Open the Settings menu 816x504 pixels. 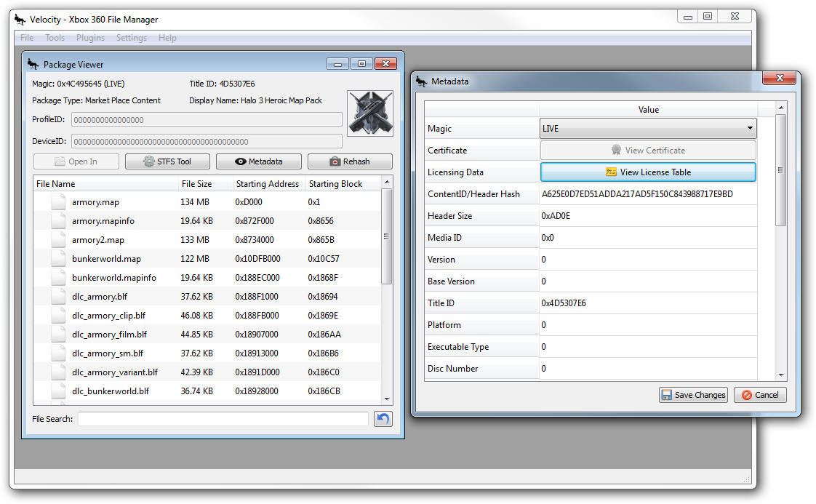131,38
